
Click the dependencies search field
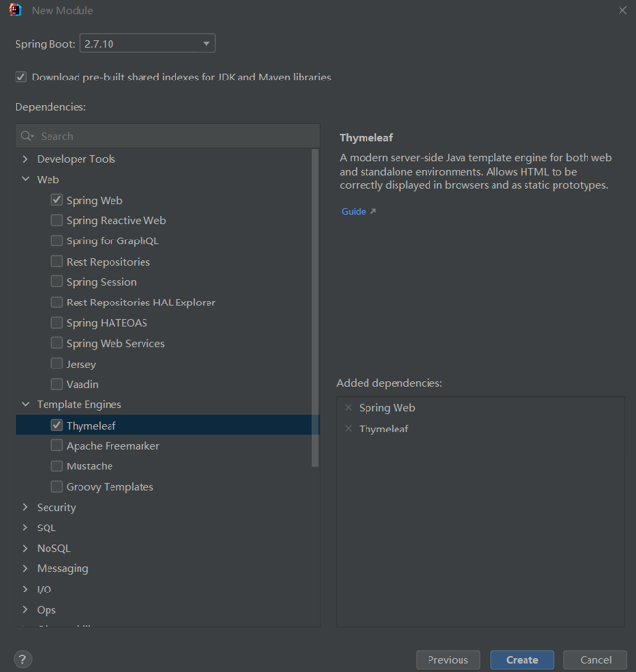click(175, 137)
